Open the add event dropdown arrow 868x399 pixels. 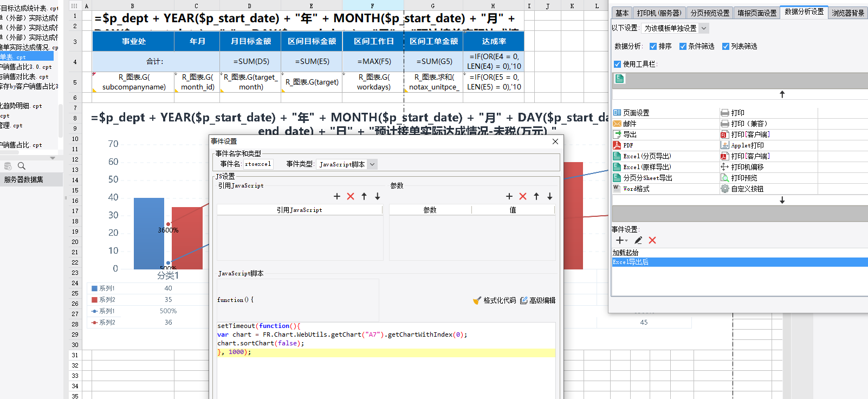pyautogui.click(x=626, y=241)
